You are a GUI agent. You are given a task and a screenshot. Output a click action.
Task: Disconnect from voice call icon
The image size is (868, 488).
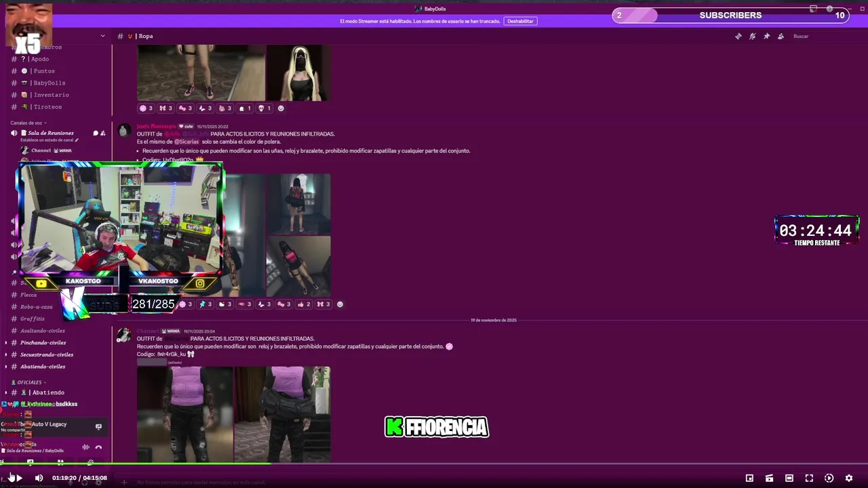[x=98, y=447]
